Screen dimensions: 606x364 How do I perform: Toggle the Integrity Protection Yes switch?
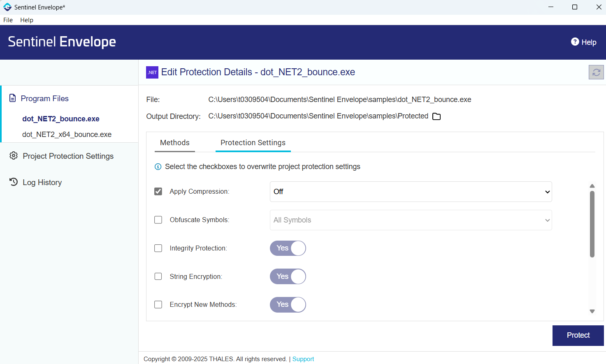point(288,248)
